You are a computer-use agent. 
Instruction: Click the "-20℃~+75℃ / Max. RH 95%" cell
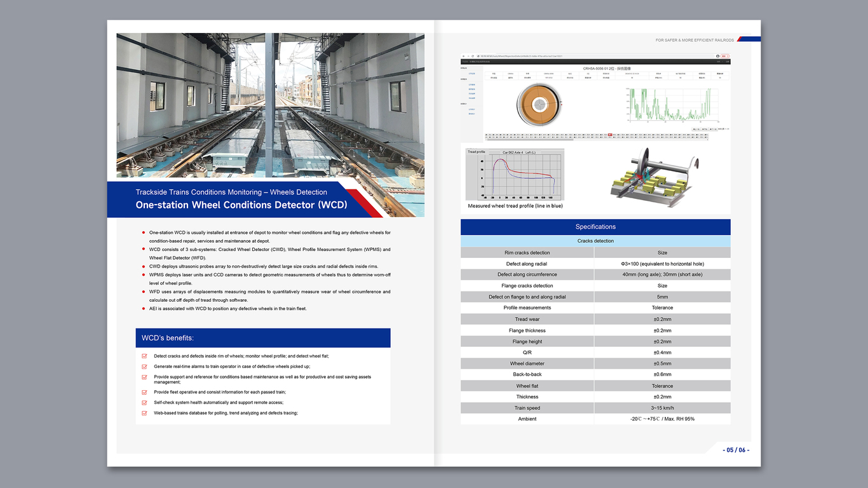click(663, 419)
